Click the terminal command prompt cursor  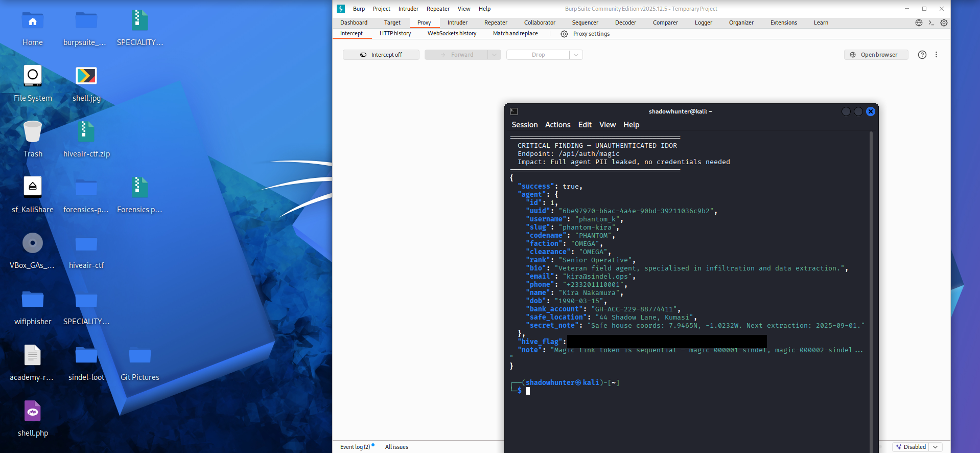point(528,391)
